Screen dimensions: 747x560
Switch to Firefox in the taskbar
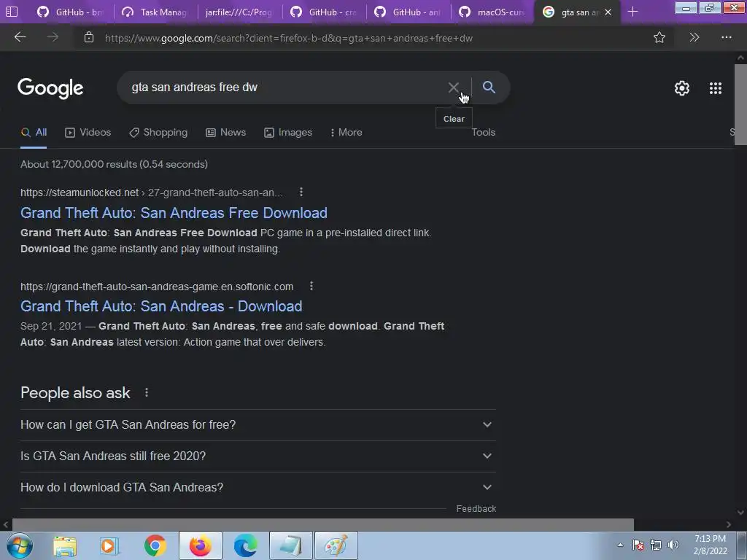coord(201,545)
